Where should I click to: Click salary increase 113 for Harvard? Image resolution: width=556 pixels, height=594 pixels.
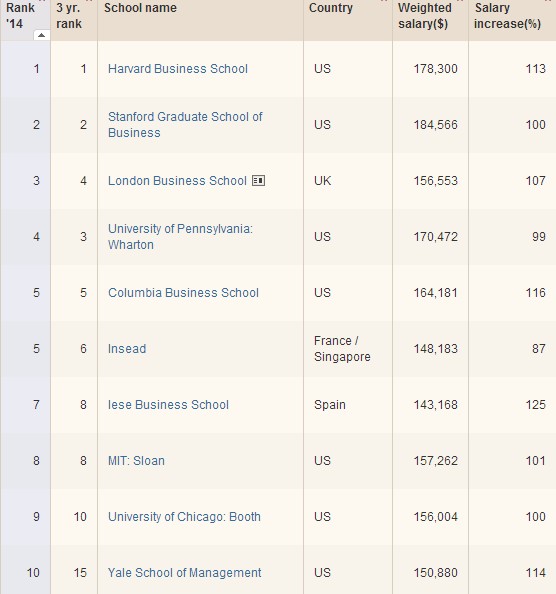click(x=536, y=69)
